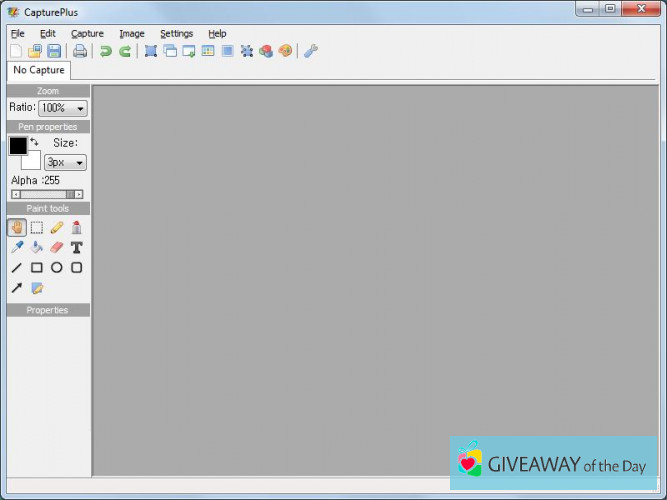667x500 pixels.
Task: Select the Ellipse shape tool
Action: [57, 268]
